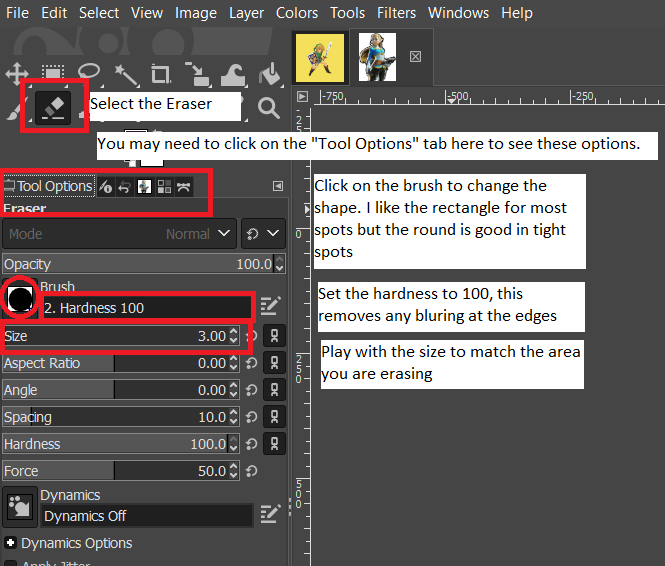Click the ruler corner menu button

click(x=302, y=96)
